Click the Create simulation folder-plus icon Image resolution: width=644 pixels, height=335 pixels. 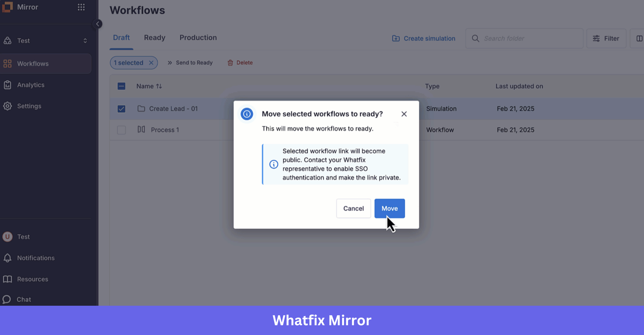tap(396, 38)
